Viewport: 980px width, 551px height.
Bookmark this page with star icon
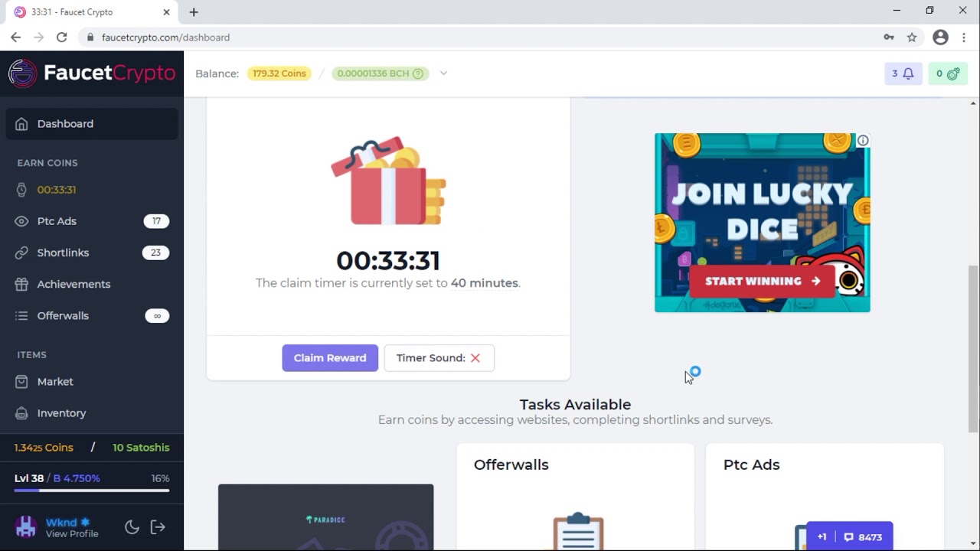[x=912, y=37]
